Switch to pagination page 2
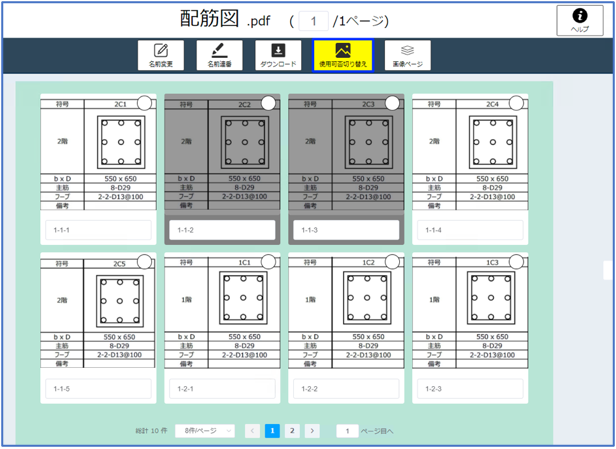Viewport: 616px width, 449px height. tap(292, 431)
